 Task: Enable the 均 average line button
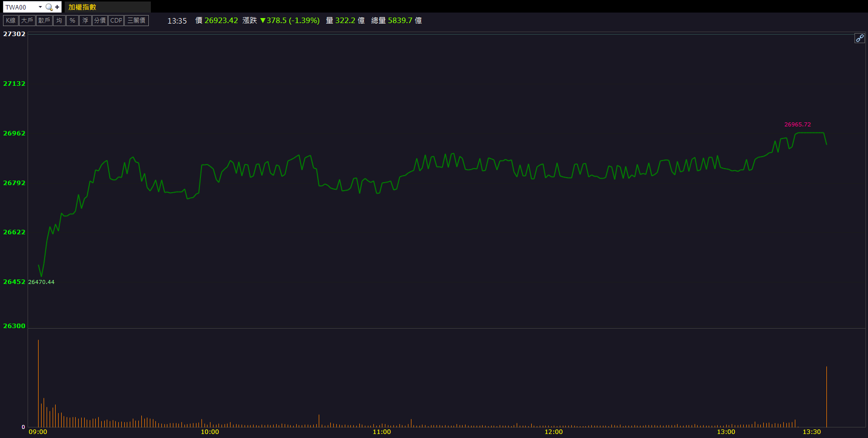click(x=59, y=21)
